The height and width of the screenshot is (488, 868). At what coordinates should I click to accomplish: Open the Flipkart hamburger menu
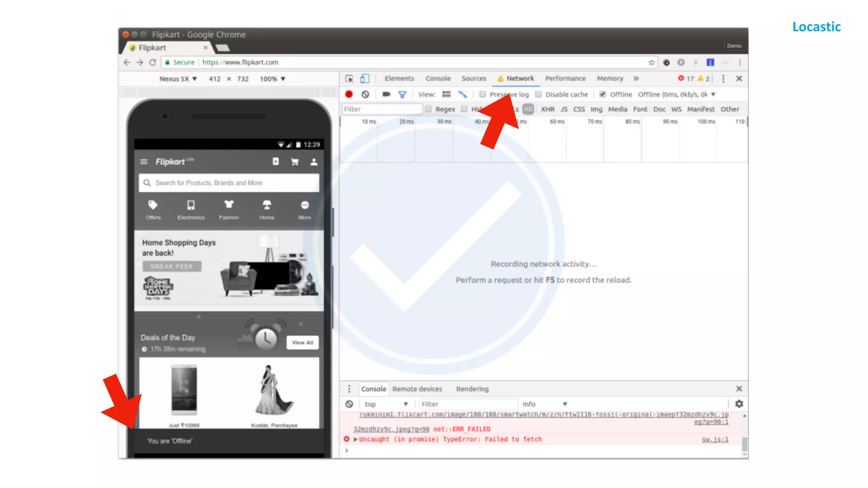(x=144, y=162)
